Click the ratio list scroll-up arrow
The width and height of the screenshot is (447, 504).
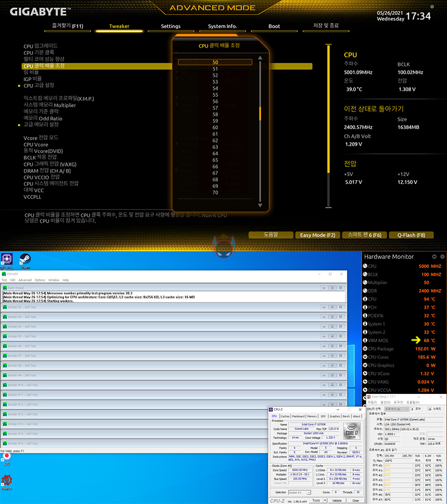click(260, 58)
